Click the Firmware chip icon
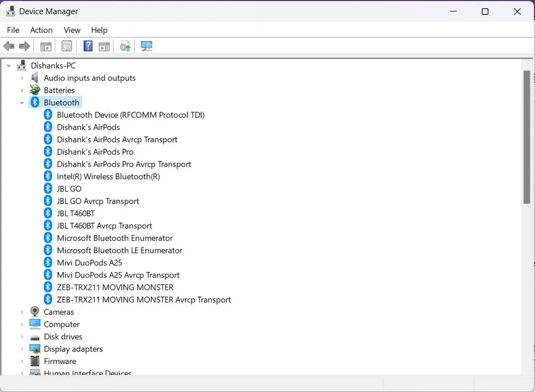This screenshot has width=535, height=392. coord(35,361)
